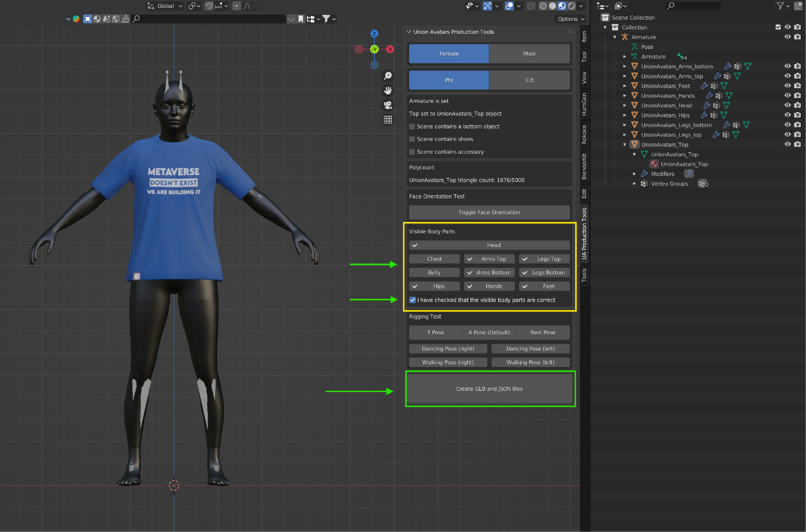Apply T Pose rigging test
Image resolution: width=806 pixels, height=532 pixels.
click(436, 332)
